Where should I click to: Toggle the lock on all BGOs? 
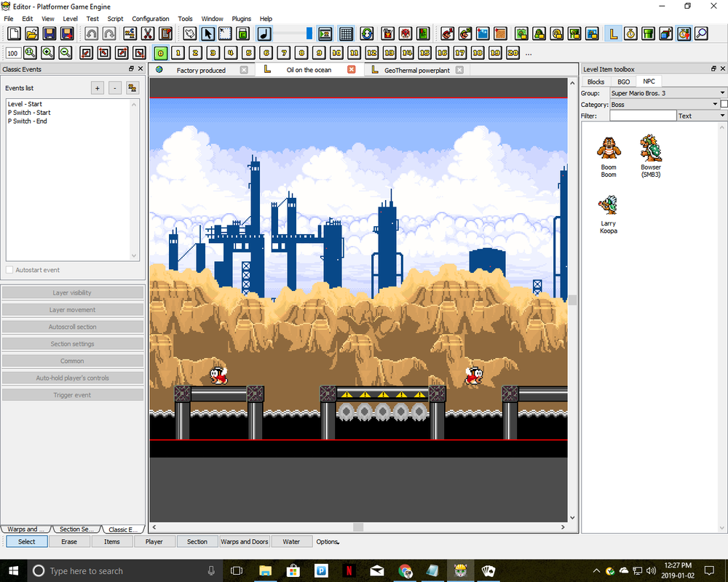(539, 33)
